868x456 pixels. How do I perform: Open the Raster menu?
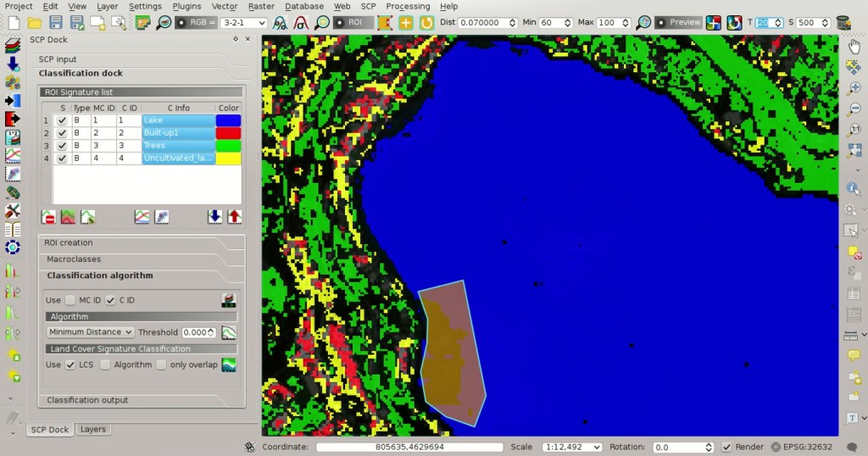tap(261, 6)
